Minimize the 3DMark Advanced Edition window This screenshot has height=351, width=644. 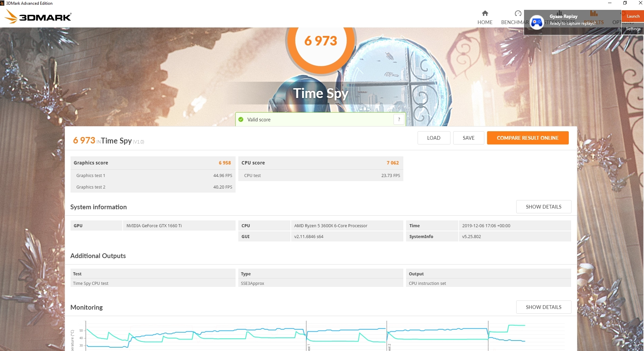click(609, 3)
